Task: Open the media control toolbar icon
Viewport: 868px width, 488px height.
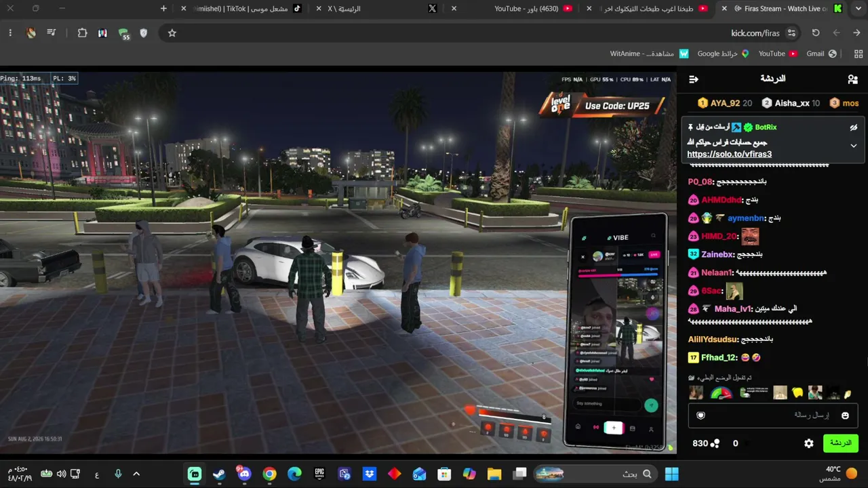Action: (52, 33)
